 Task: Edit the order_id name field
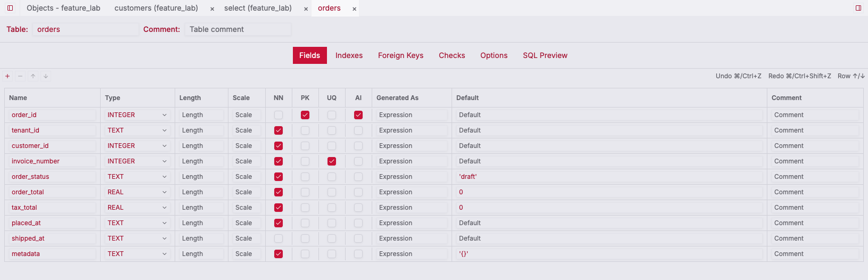52,115
